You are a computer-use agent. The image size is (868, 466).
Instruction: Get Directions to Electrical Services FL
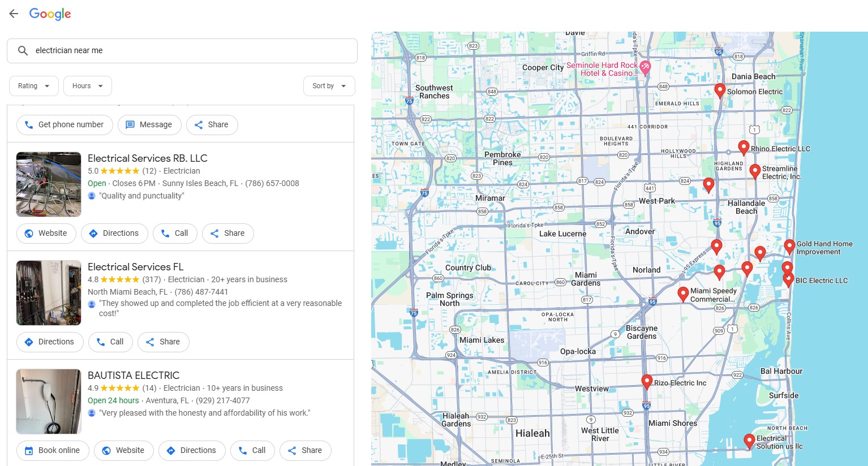point(50,342)
